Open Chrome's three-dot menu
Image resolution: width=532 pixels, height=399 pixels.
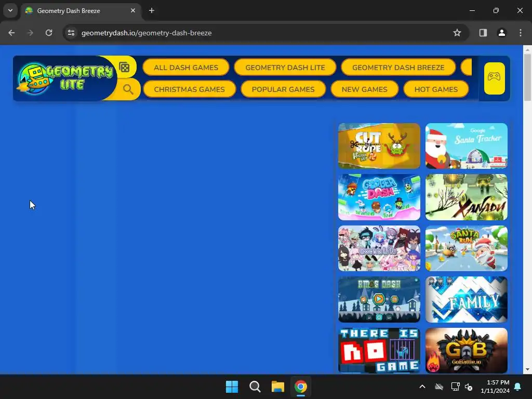tap(521, 33)
